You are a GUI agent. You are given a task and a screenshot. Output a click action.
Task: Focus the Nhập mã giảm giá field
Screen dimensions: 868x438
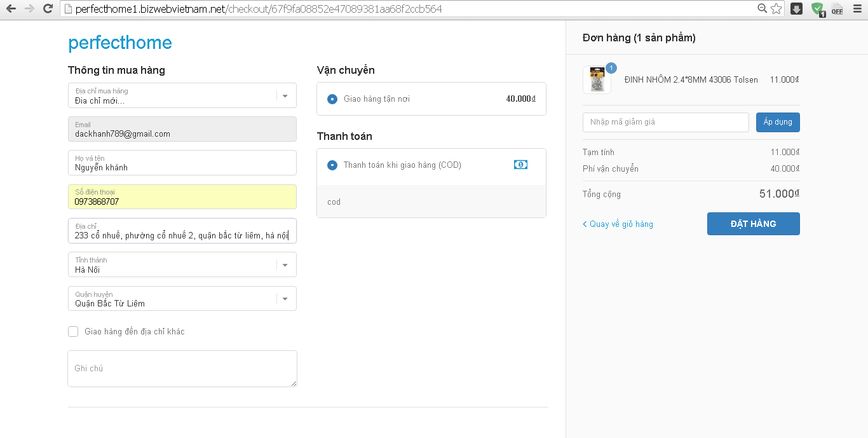coord(665,122)
